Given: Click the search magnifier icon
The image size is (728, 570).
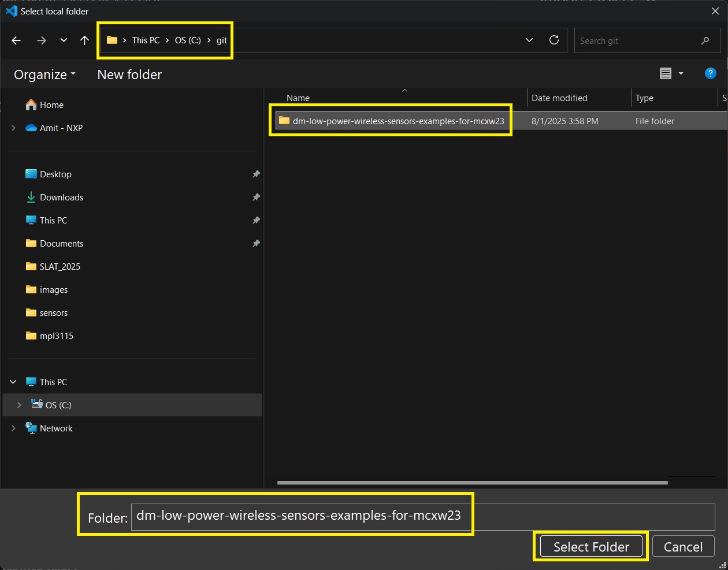Looking at the screenshot, I should [x=705, y=40].
